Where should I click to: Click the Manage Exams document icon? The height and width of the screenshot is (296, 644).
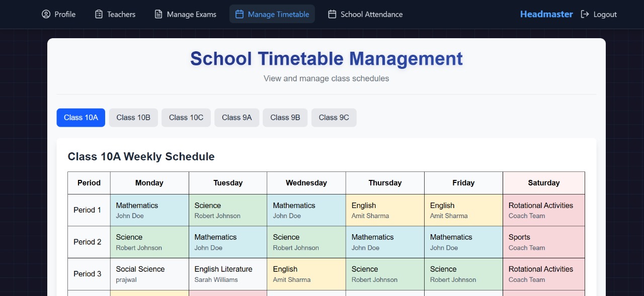(158, 14)
